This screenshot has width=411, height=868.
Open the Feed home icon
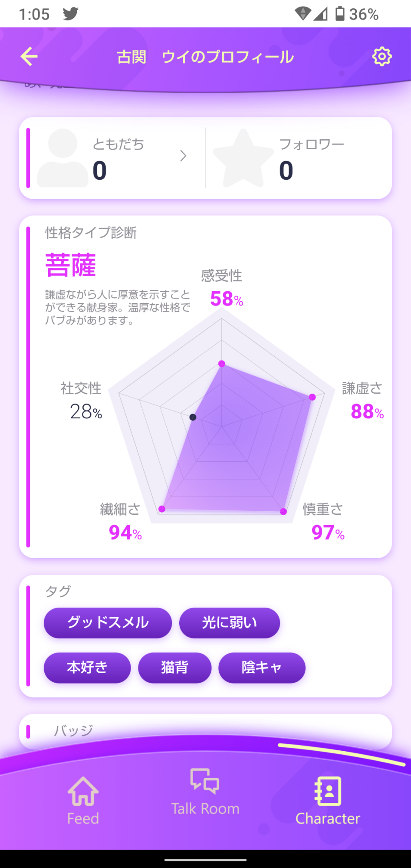coord(83,790)
